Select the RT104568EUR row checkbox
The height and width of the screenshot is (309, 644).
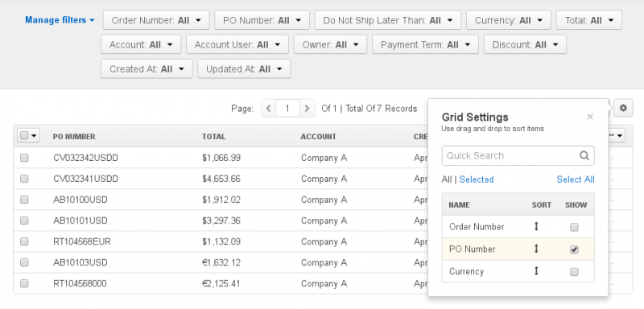(24, 241)
